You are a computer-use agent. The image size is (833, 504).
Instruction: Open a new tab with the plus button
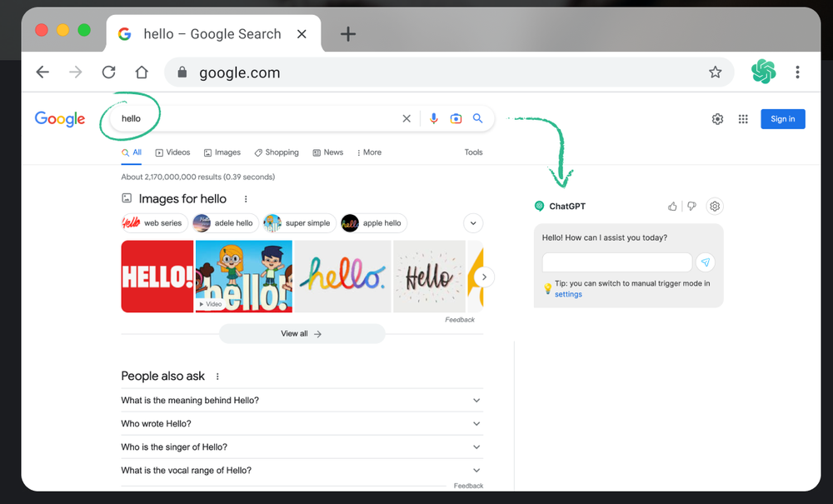point(348,34)
